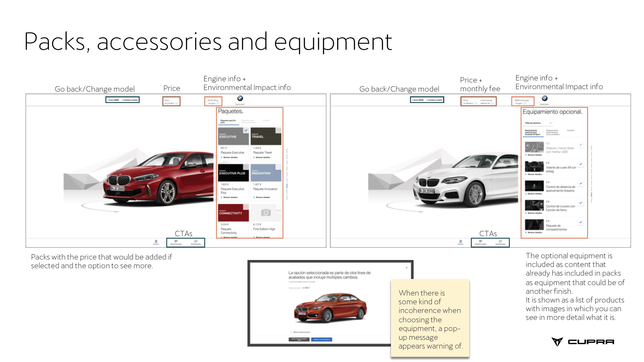Click Inicio BMW link in Equipamiento opcional screenshot

418,100
